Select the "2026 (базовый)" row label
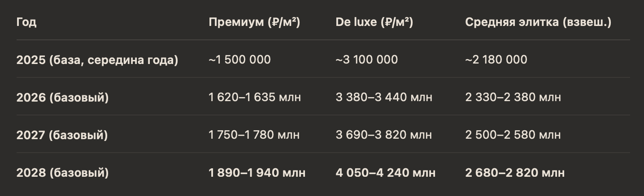This screenshot has height=196, width=644. tap(62, 98)
